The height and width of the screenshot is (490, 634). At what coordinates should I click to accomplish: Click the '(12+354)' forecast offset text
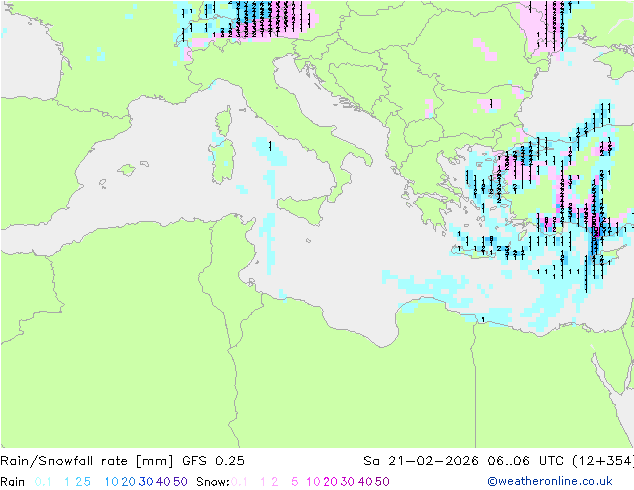603,461
